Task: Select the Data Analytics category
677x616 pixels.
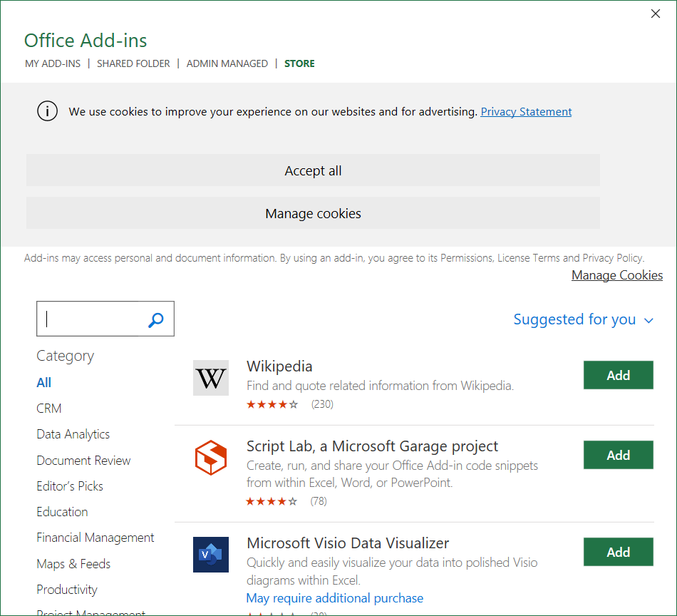Action: pyautogui.click(x=73, y=434)
